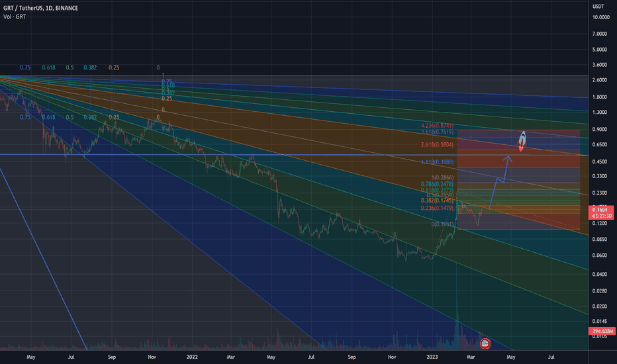Click the 0.618(0.2173) Fibonacci level label
617x364 pixels.
click(x=437, y=190)
